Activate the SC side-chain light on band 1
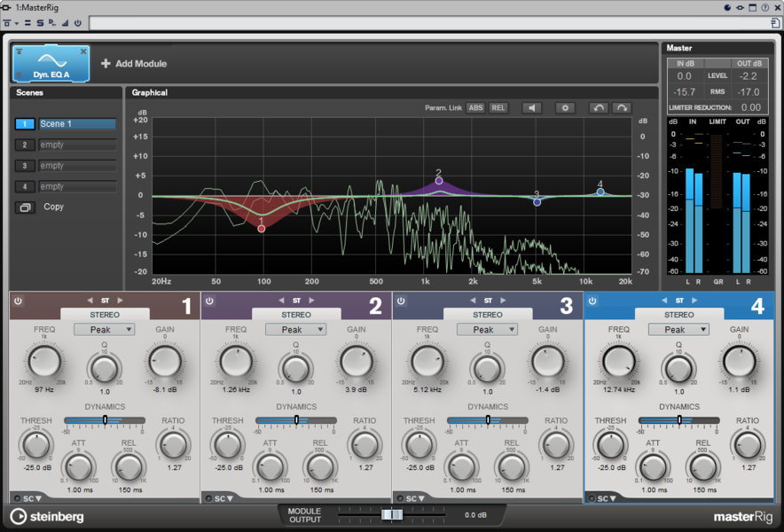This screenshot has height=532, width=784. pyautogui.click(x=17, y=498)
